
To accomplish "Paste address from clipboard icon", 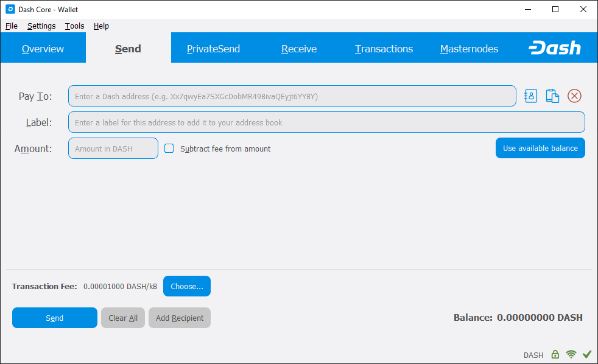I will pyautogui.click(x=552, y=96).
